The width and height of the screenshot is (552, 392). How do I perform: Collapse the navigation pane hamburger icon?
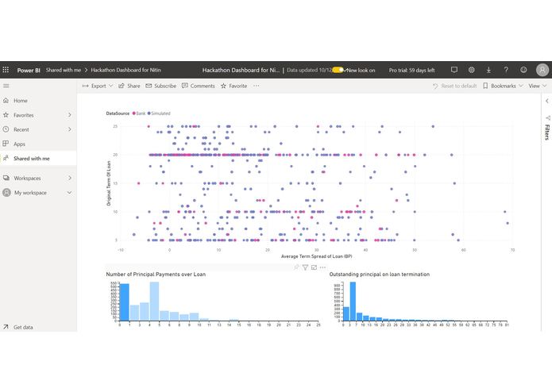tap(6, 86)
